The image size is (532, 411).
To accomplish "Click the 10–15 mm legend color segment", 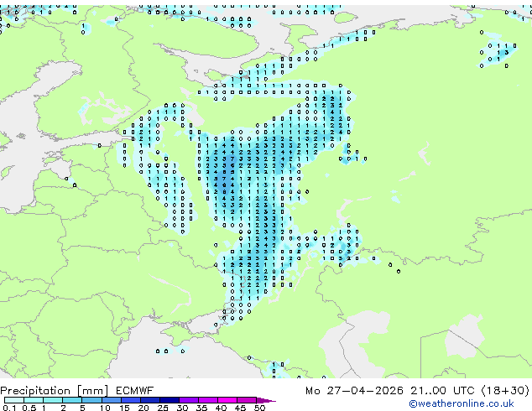I will click(x=112, y=400).
